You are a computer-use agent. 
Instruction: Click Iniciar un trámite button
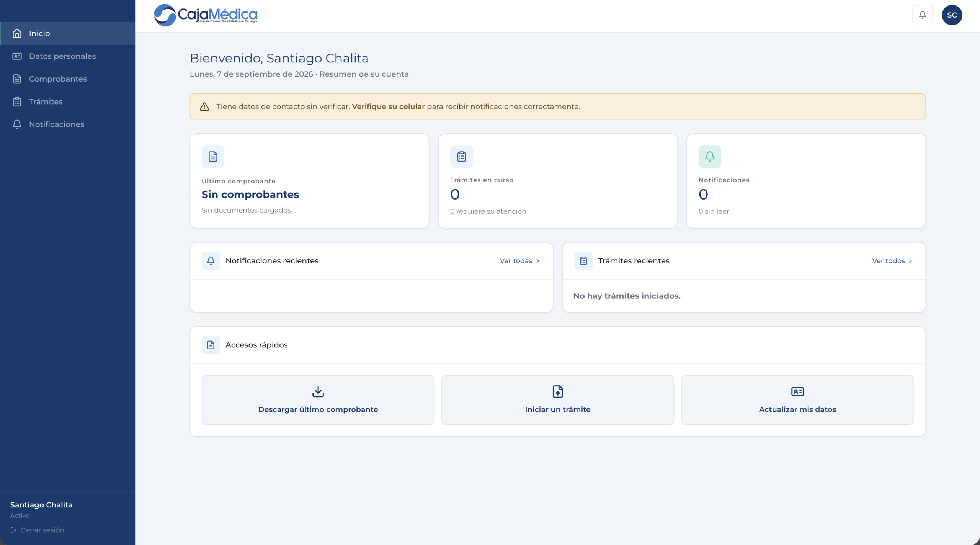[x=557, y=399]
